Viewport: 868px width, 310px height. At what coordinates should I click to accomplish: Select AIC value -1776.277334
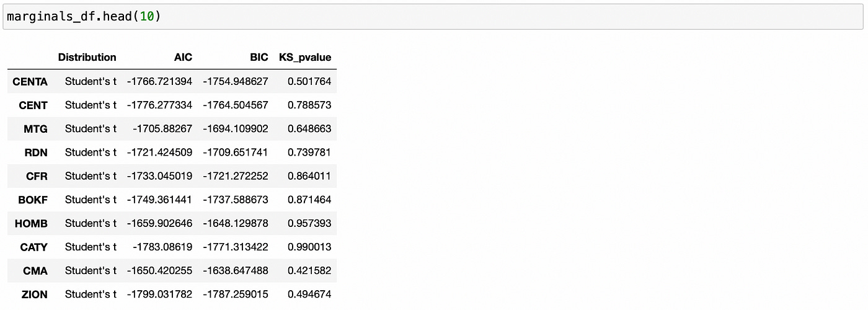(160, 105)
